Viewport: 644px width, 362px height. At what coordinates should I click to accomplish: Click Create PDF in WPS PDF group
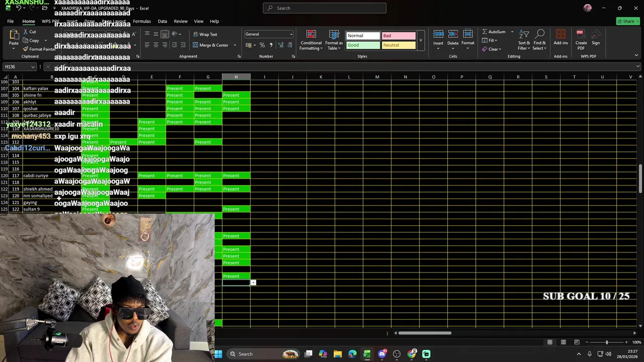point(581,40)
